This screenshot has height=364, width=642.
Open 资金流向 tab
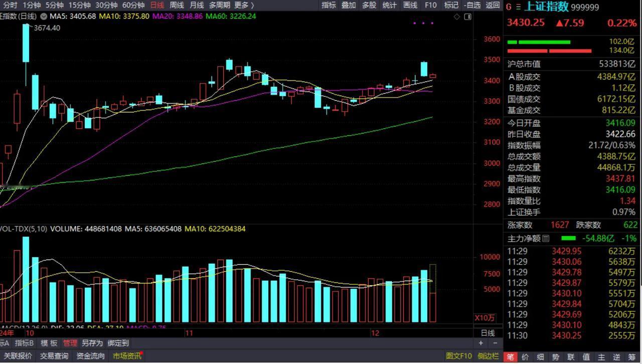click(x=90, y=356)
